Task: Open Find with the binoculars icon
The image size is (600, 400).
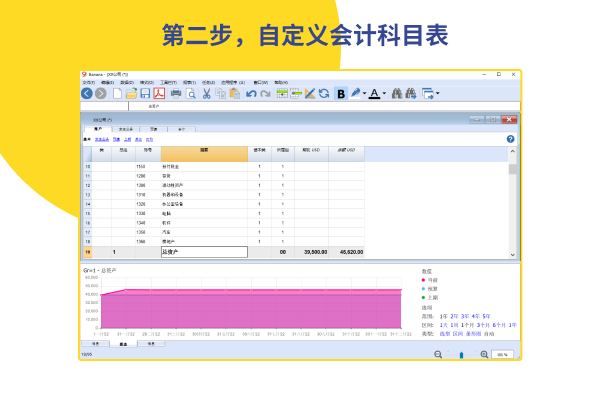Action: click(397, 93)
